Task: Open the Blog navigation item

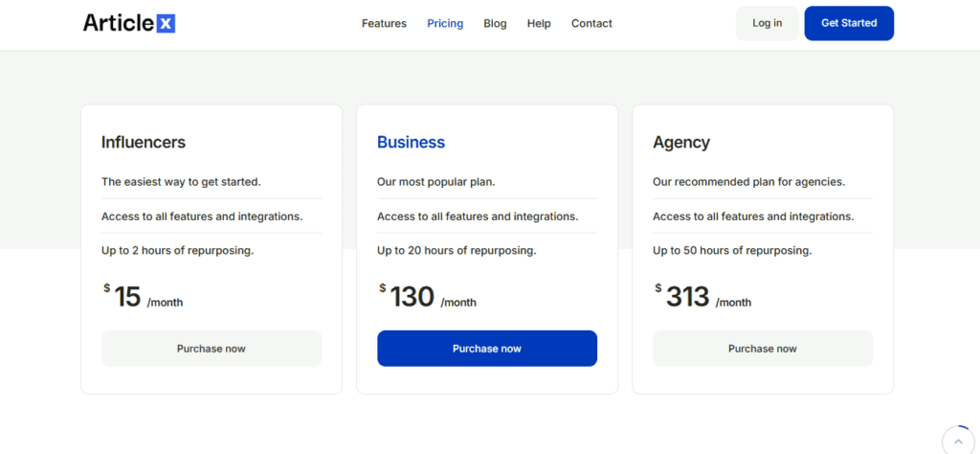Action: pos(495,23)
